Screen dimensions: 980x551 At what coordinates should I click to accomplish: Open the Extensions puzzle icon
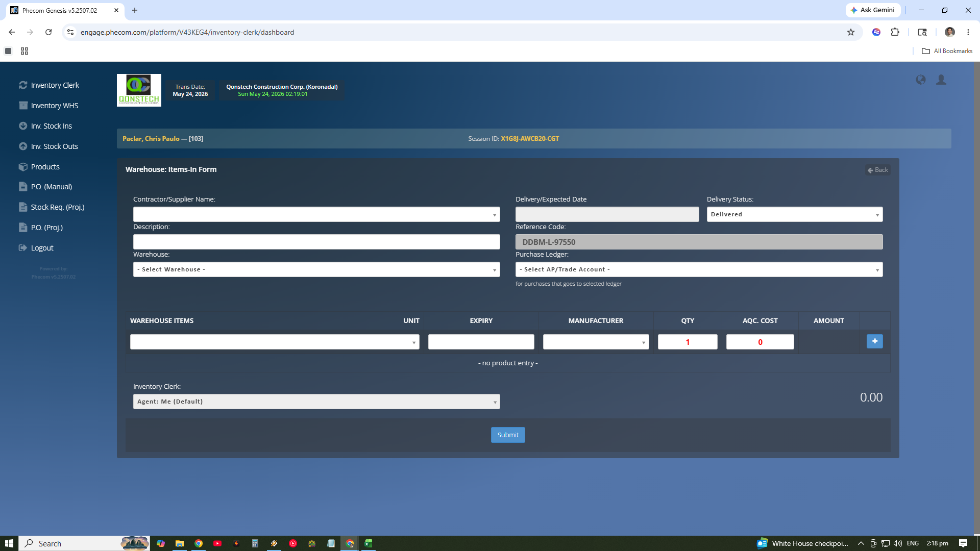(x=895, y=32)
